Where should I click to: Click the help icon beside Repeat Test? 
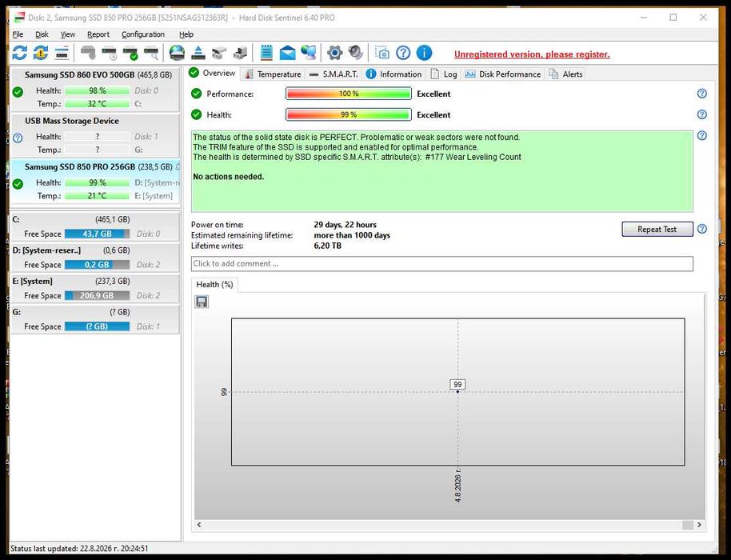(701, 229)
